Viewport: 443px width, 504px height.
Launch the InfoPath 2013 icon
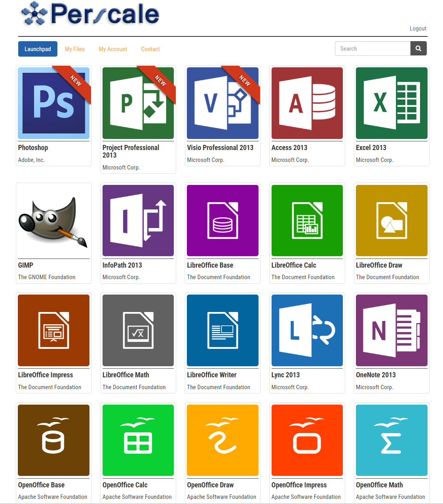[138, 221]
